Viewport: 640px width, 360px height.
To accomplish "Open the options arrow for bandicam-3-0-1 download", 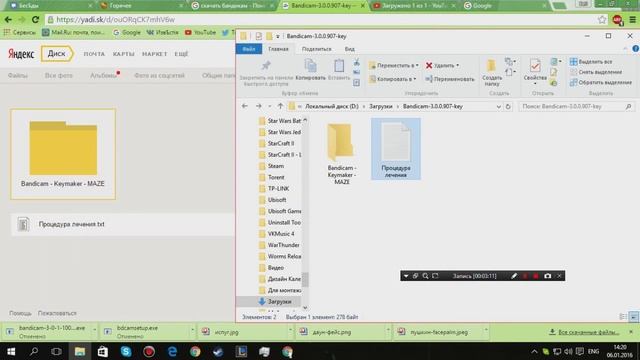I will click(x=94, y=330).
